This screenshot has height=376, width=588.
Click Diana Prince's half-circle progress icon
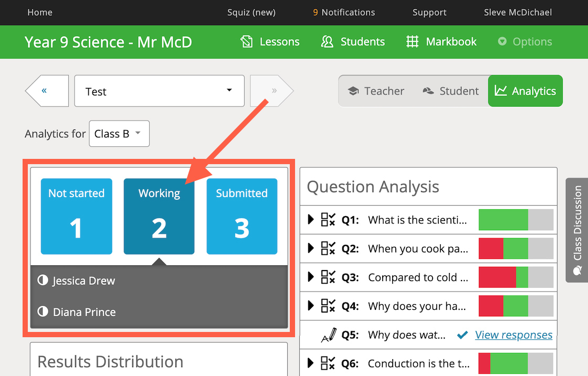pyautogui.click(x=43, y=311)
